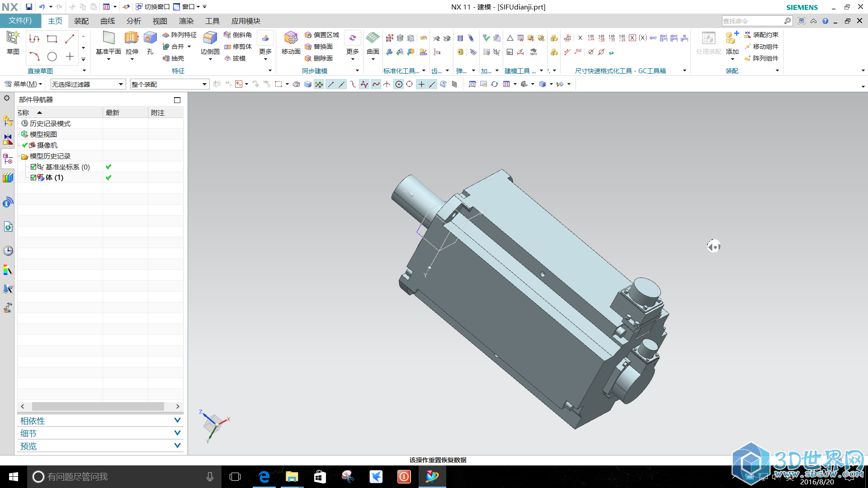The height and width of the screenshot is (488, 868).
Task: Expand the 特征 group options arrow
Action: click(x=270, y=70)
